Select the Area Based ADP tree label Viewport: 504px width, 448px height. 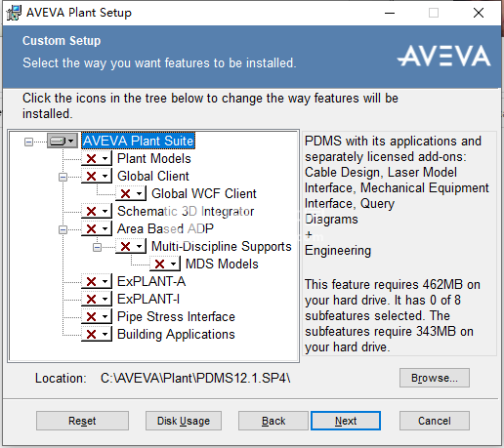coord(165,228)
